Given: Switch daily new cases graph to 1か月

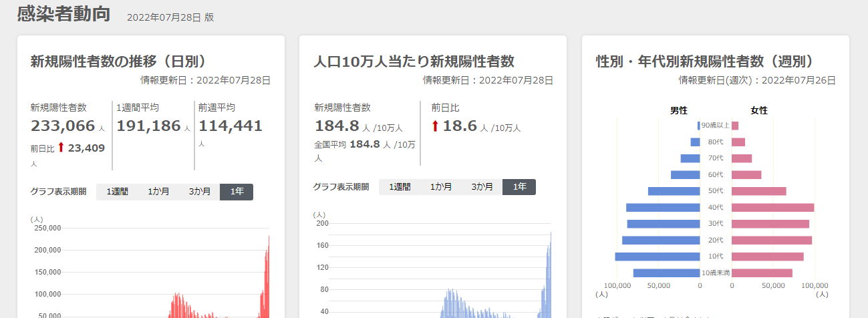Looking at the screenshot, I should pos(158,192).
